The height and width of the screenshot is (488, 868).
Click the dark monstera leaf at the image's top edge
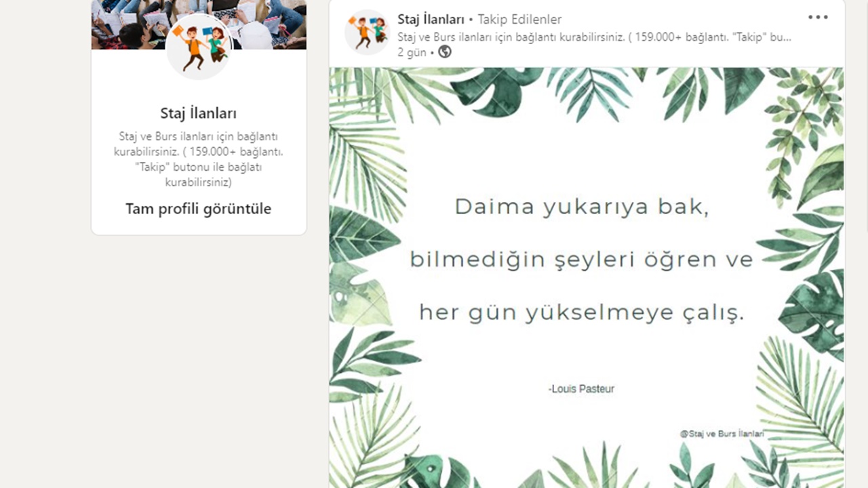click(x=495, y=88)
